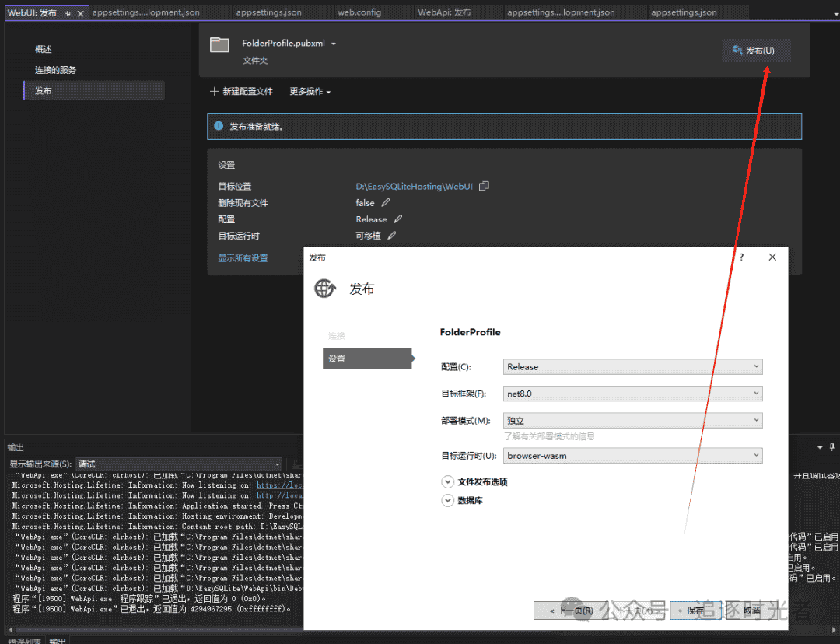Viewport: 840px width, 644px height.
Task: Edit 目标运行时 using its pencil icon
Action: coord(393,235)
